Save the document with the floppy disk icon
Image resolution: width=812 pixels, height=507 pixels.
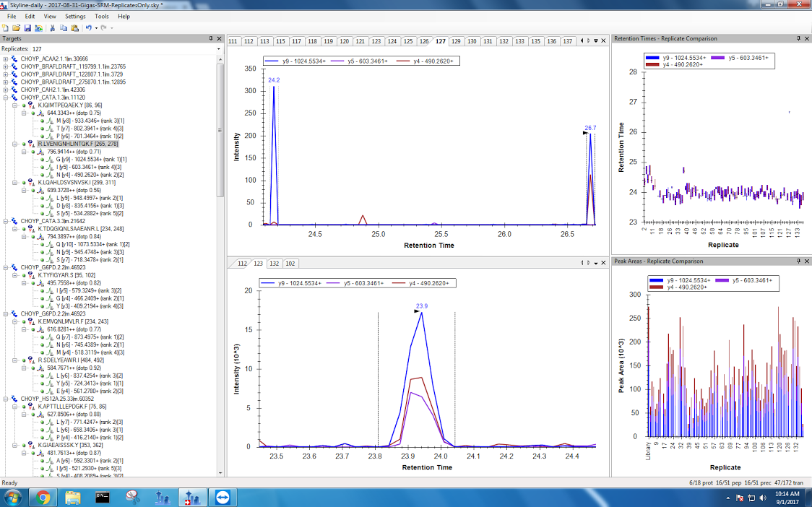tap(27, 27)
